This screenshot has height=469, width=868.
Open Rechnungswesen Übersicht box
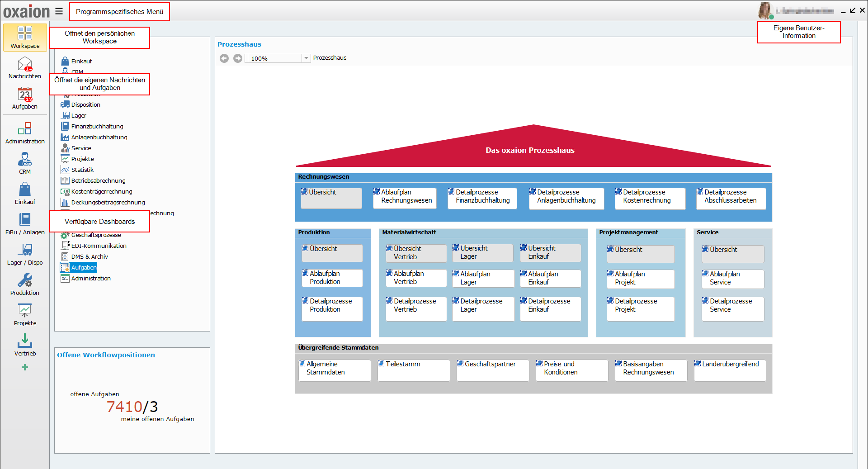click(331, 198)
